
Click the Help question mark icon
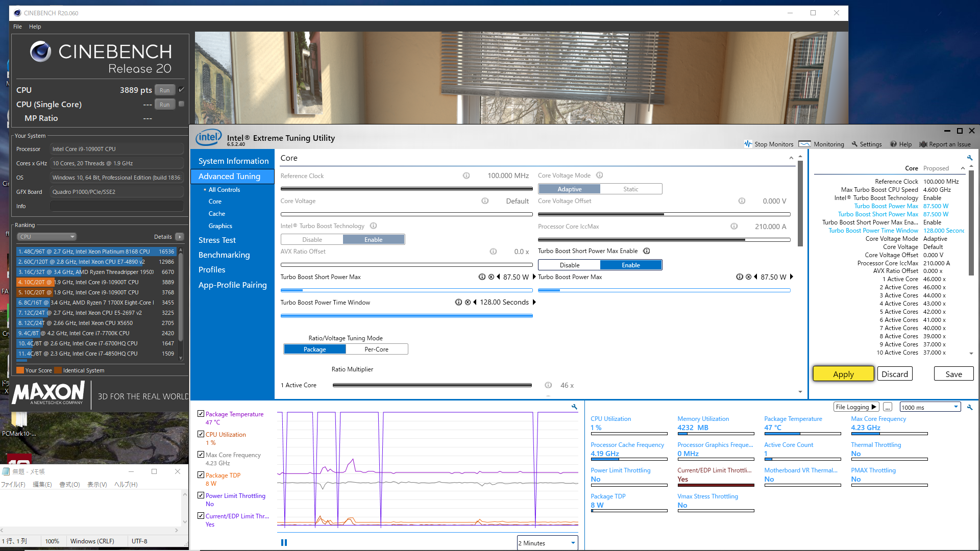pyautogui.click(x=893, y=144)
